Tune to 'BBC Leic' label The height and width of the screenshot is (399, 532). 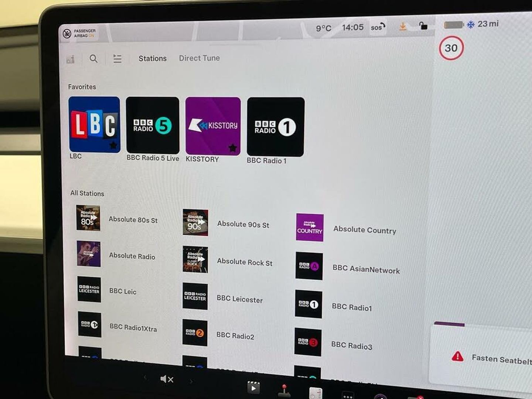[x=123, y=291]
